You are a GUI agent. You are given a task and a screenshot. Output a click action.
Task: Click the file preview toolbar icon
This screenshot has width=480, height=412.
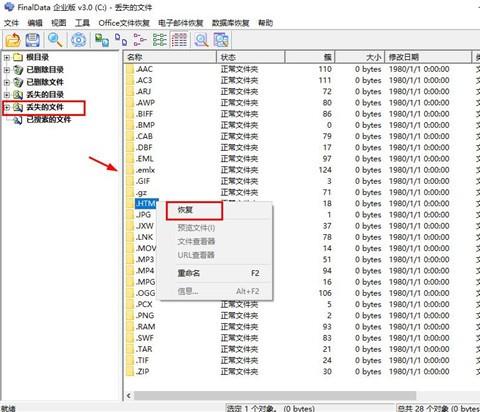221,40
